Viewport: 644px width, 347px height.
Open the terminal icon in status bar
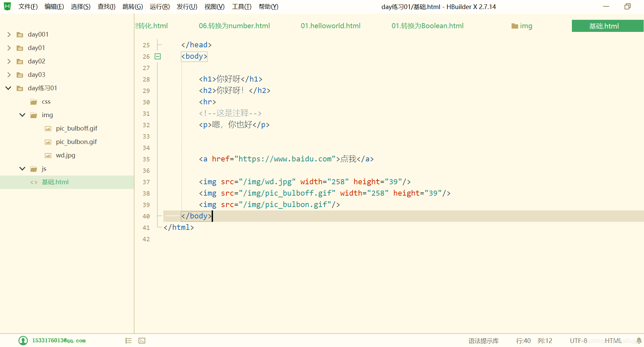[142, 341]
